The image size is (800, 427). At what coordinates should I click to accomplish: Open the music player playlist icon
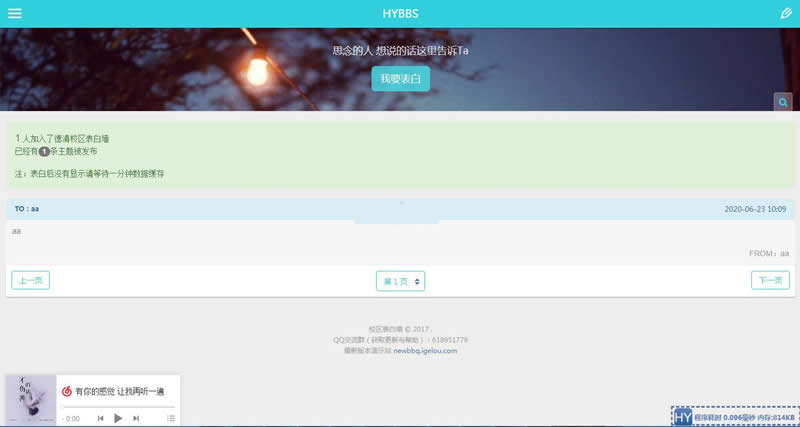tap(171, 418)
